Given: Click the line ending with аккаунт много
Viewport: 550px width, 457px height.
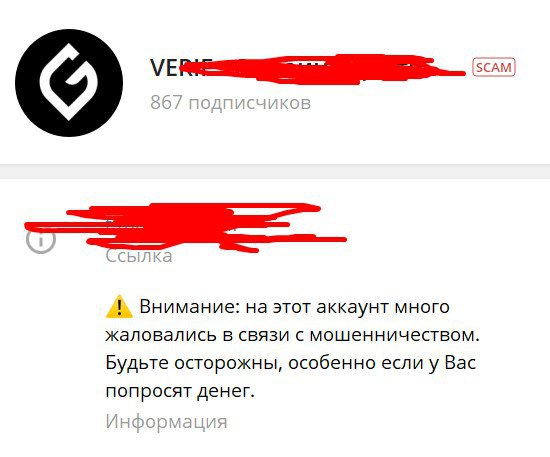Looking at the screenshot, I should [277, 307].
